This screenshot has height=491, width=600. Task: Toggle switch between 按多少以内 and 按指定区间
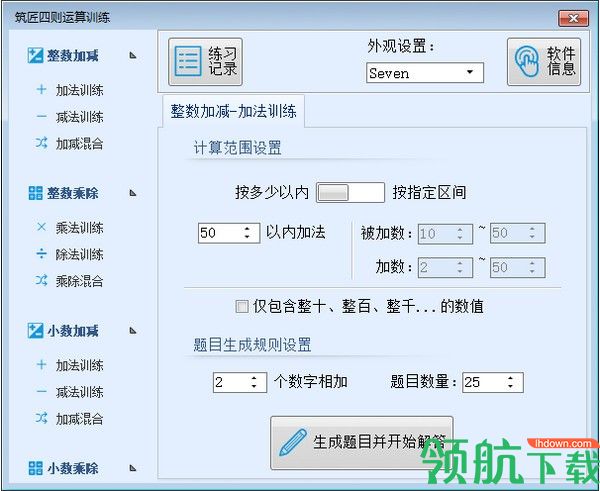(x=350, y=192)
